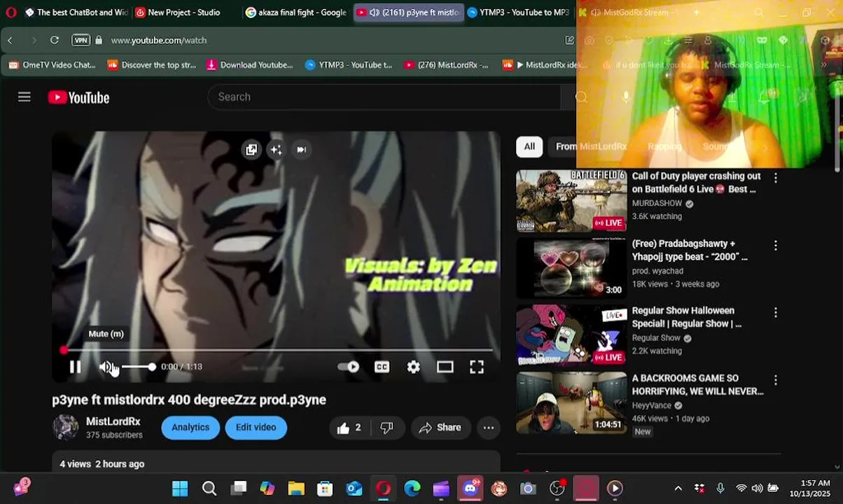Open system volume tray icon
Screen dimensions: 843x504
coord(757,489)
